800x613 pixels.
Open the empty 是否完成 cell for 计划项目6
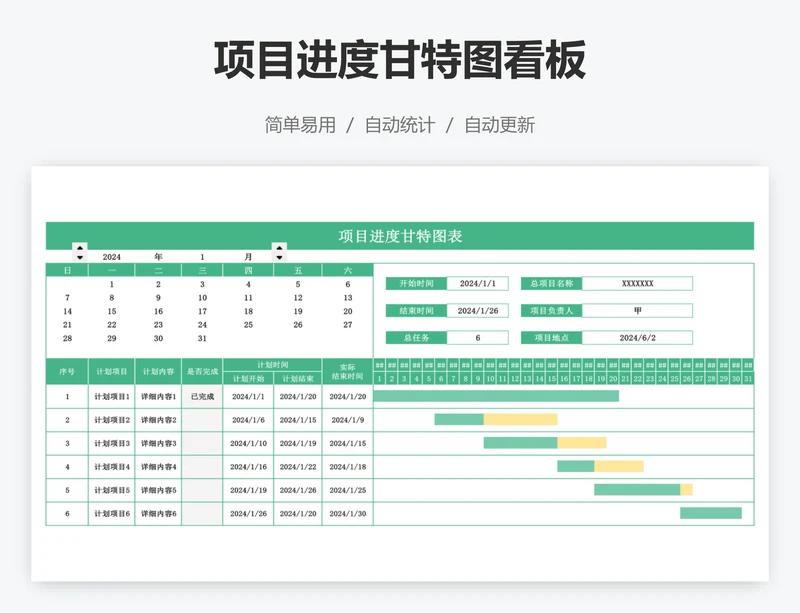click(x=202, y=514)
